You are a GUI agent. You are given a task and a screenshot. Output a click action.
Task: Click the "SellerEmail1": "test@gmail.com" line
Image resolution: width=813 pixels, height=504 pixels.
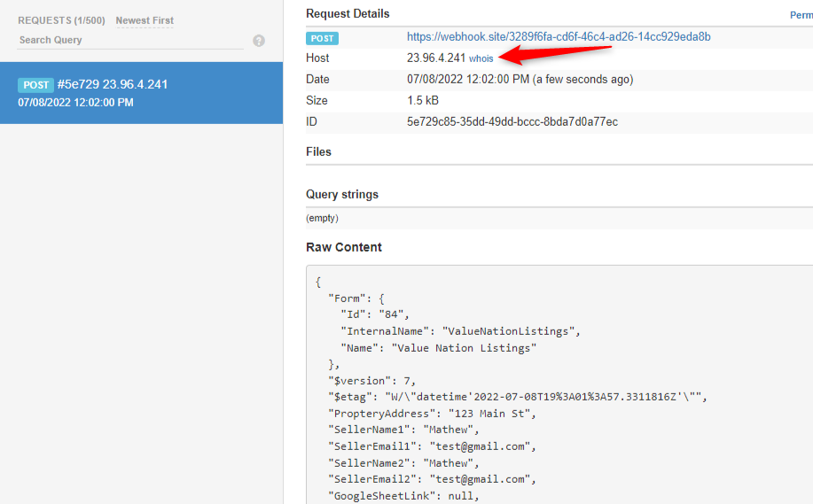[432, 446]
